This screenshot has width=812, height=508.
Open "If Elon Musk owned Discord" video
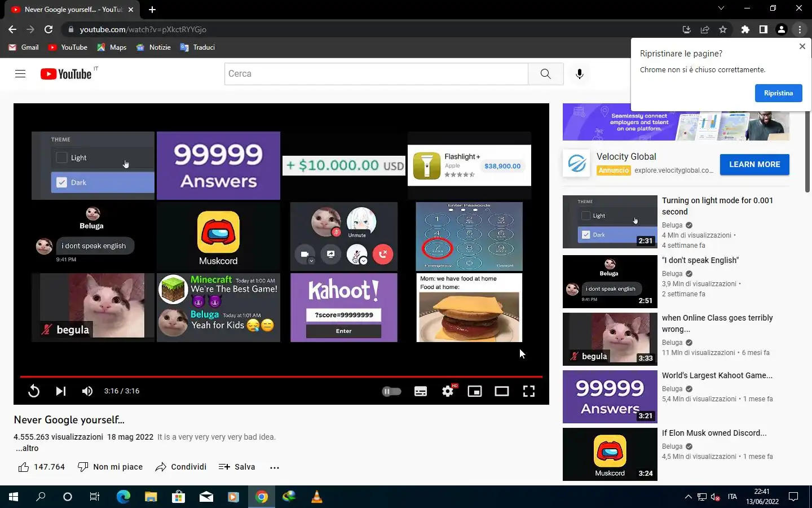point(714,433)
